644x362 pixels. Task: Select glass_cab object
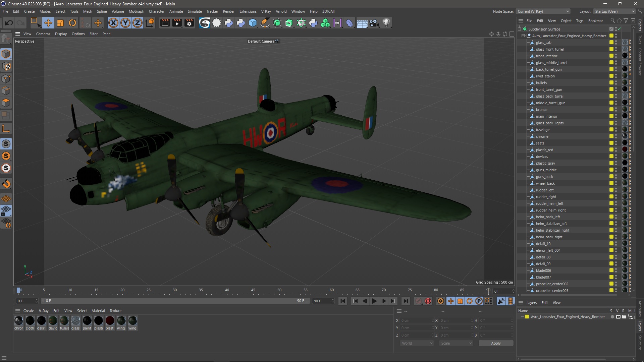(543, 43)
